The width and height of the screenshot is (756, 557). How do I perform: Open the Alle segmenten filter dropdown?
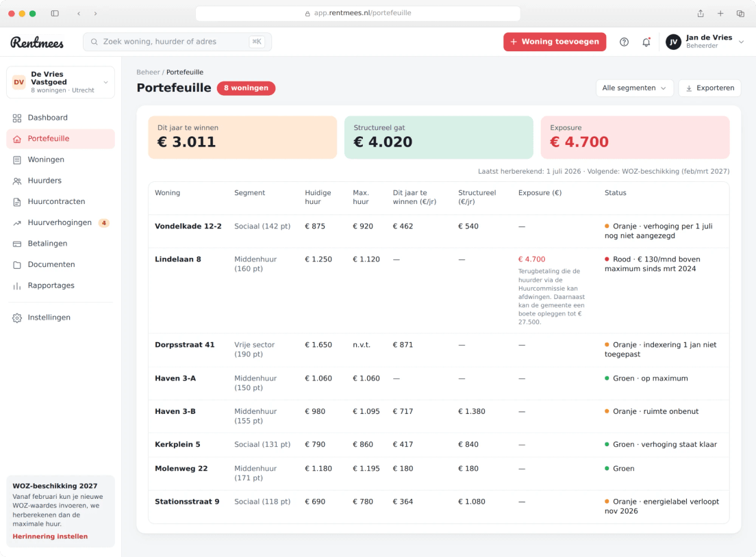tap(635, 88)
